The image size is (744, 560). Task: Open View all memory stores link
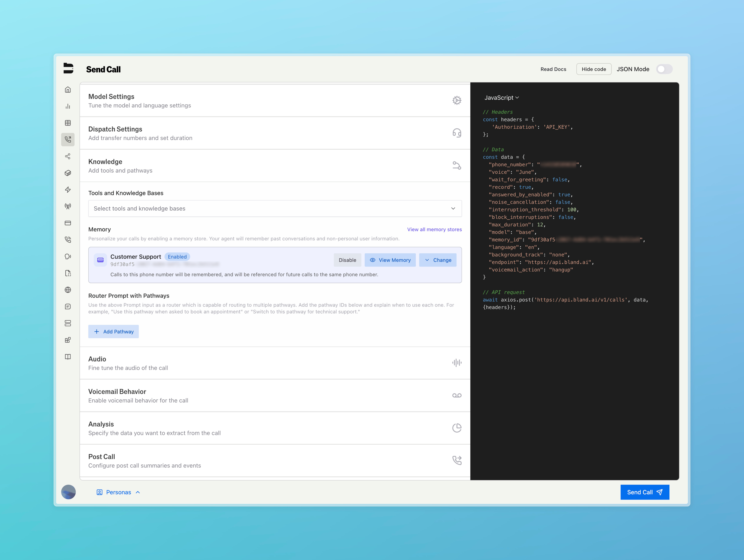[x=434, y=230]
